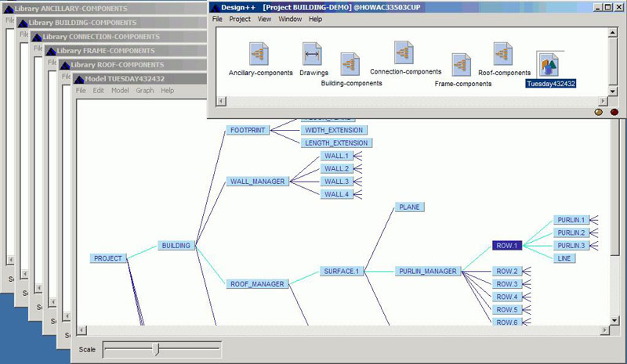Click the Scale slider handle

pos(157,348)
